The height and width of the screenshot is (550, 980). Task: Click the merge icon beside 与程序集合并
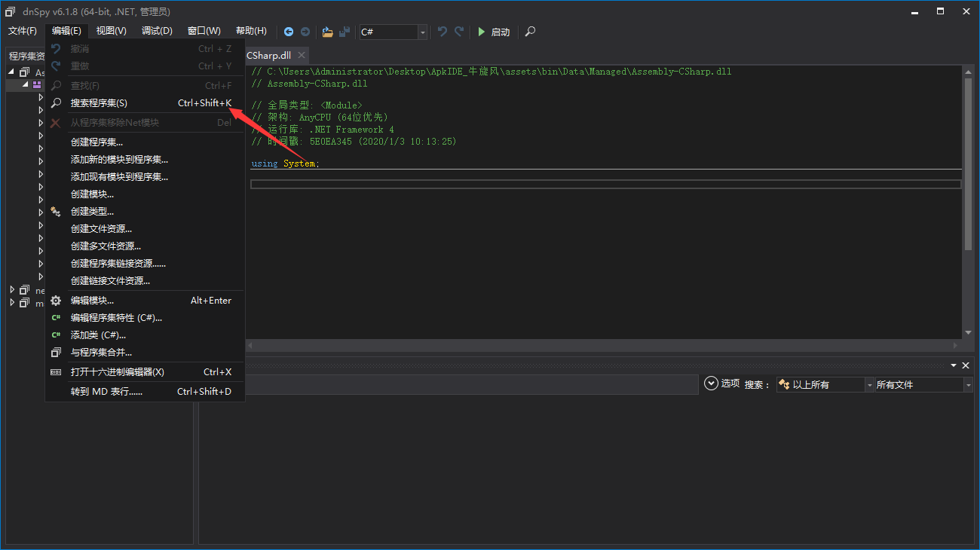56,353
